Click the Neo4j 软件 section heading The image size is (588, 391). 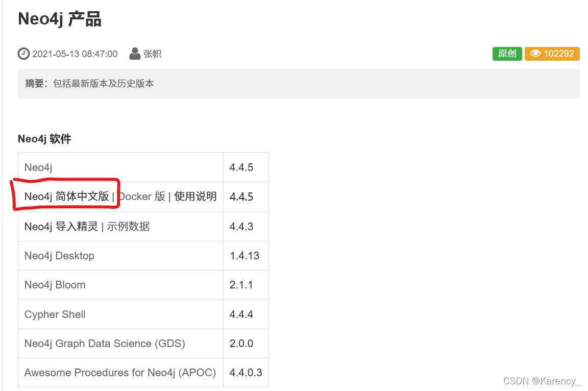tap(44, 139)
